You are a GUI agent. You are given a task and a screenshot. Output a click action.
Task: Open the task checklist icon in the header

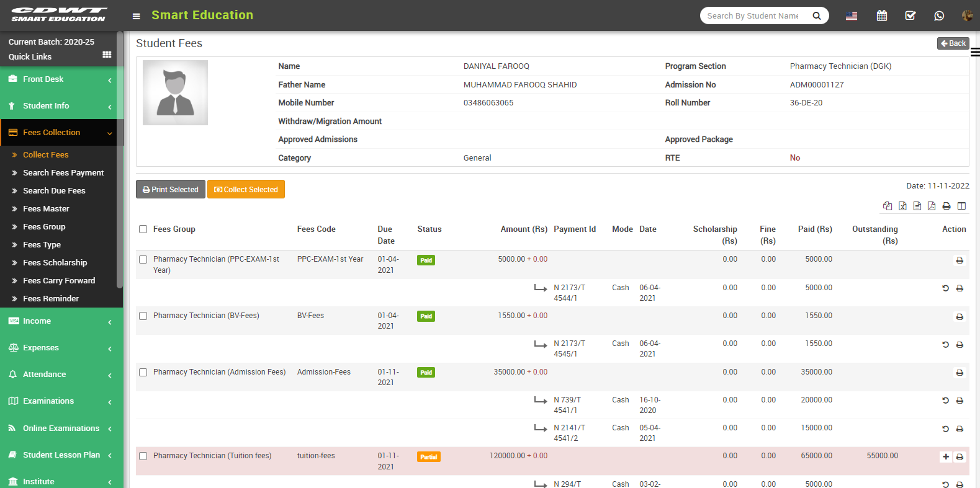click(x=910, y=16)
